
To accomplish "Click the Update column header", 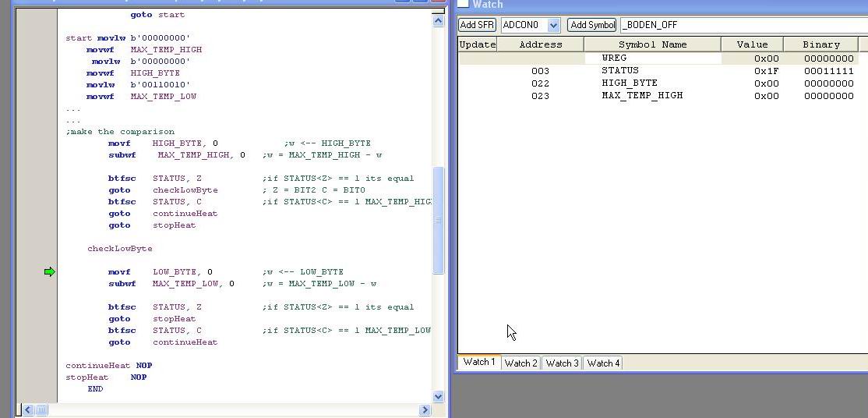I will [x=478, y=44].
